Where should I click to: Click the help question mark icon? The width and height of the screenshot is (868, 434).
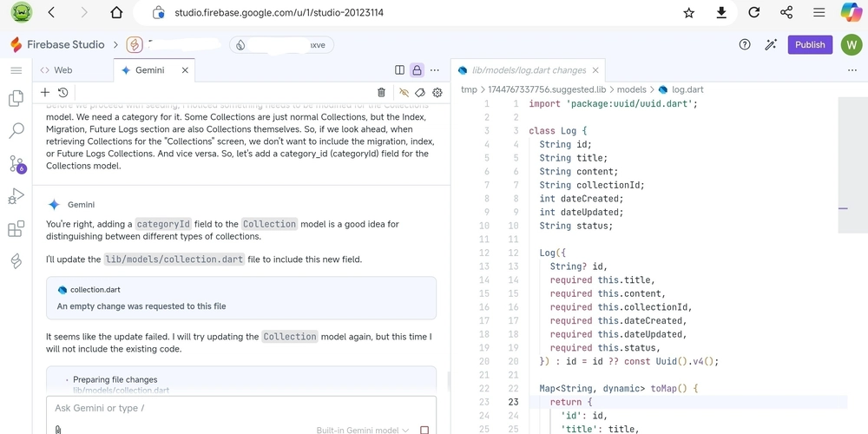745,45
